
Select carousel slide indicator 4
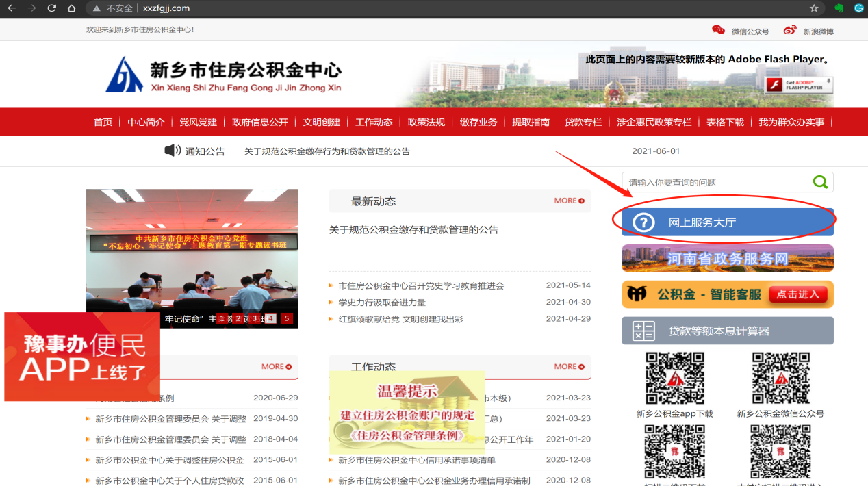tap(270, 318)
